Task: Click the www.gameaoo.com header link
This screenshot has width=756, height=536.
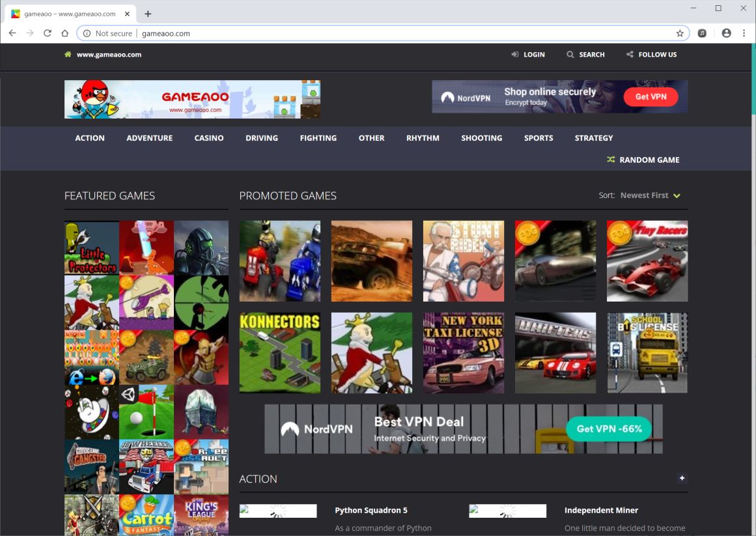Action: tap(109, 55)
